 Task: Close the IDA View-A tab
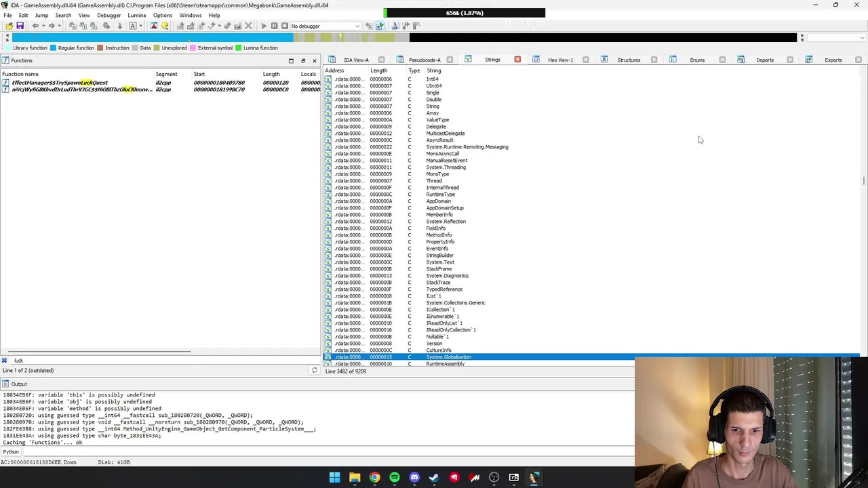381,60
